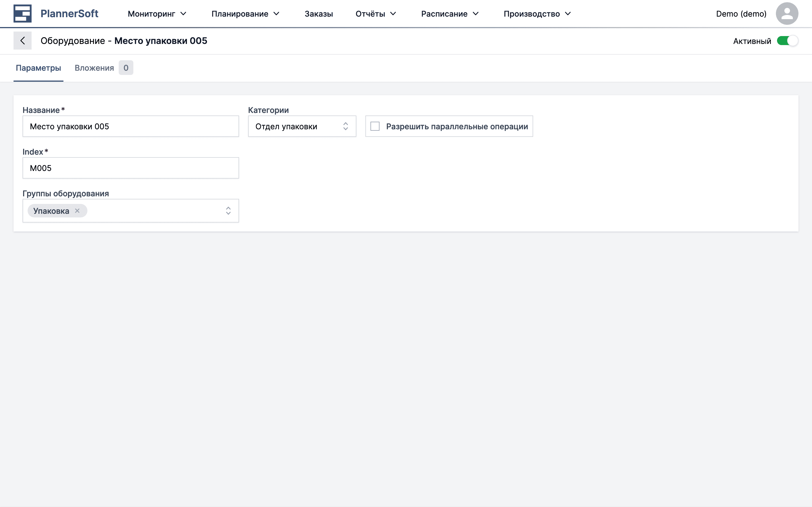Disable the equipment's active status

click(787, 41)
